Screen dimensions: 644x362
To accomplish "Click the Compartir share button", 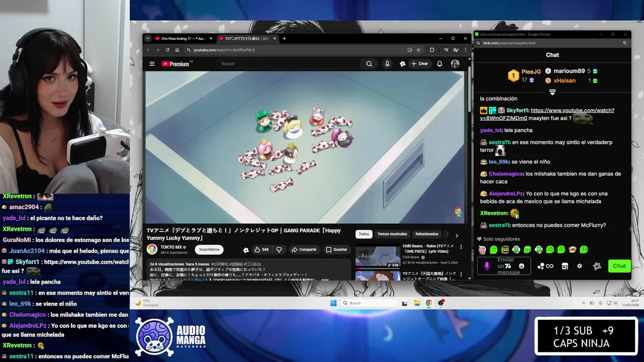I will click(x=304, y=249).
